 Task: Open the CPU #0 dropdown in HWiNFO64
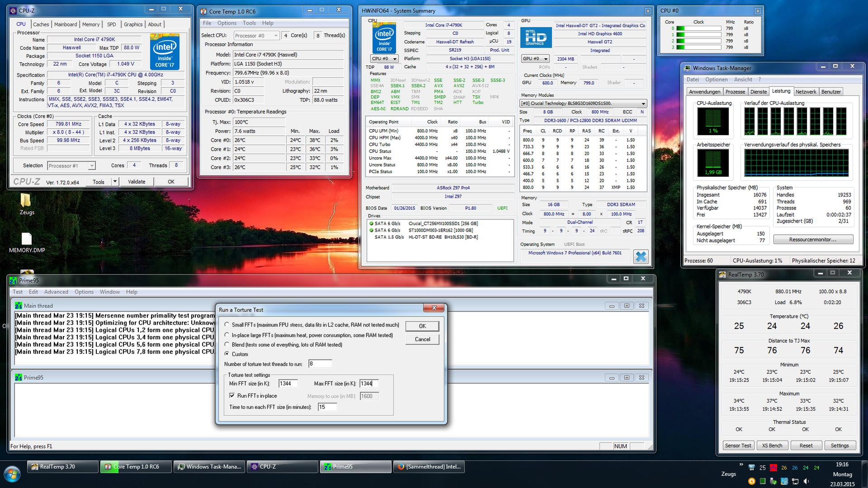coord(384,59)
